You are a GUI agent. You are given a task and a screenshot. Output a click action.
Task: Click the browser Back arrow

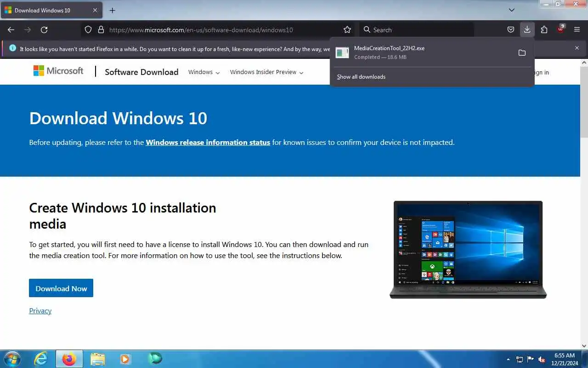pyautogui.click(x=11, y=30)
